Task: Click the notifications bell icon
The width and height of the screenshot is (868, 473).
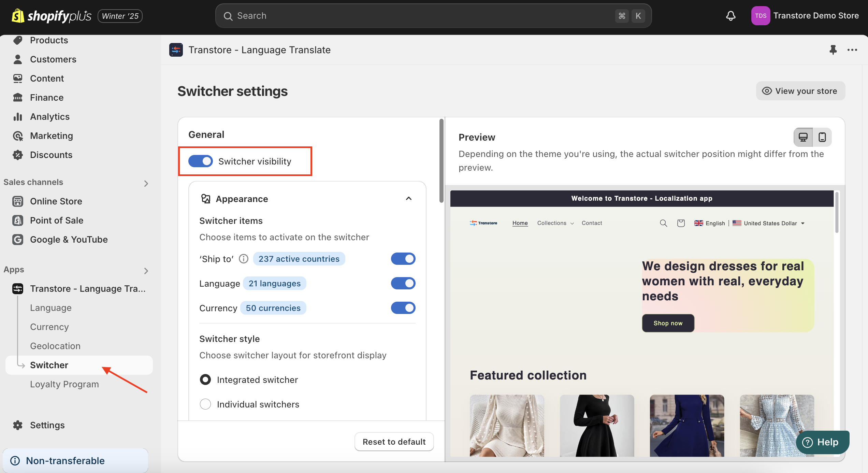Action: [x=730, y=16]
